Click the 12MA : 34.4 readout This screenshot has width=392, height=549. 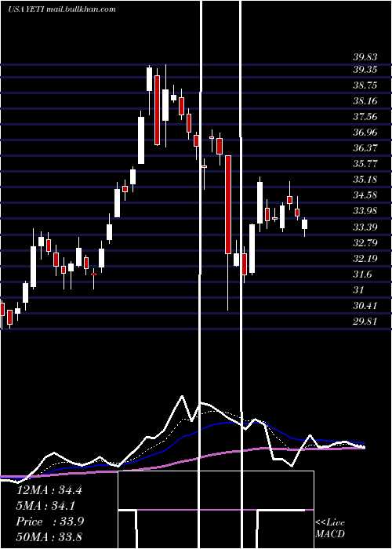(x=49, y=490)
